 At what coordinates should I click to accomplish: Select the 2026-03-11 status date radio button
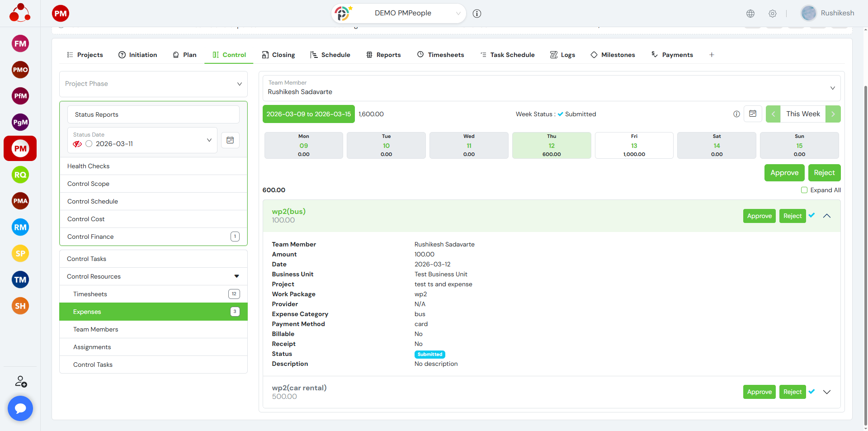pos(89,144)
